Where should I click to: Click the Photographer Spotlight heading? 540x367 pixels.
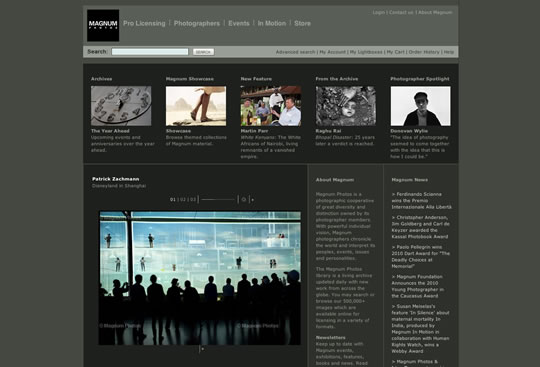[x=420, y=79]
